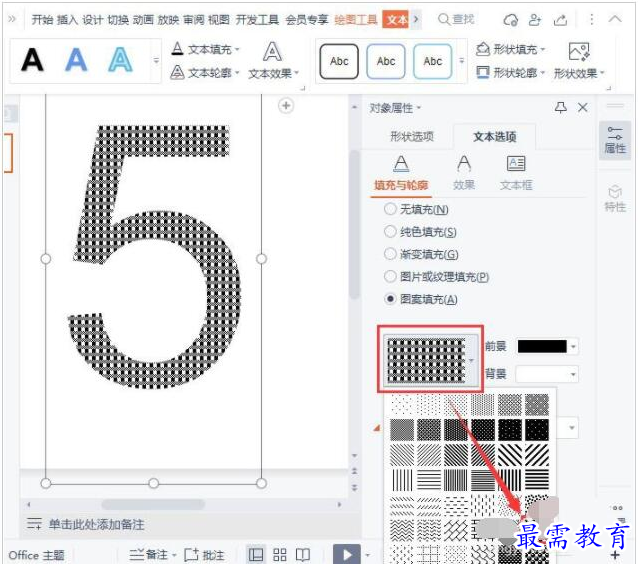The width and height of the screenshot is (638, 568).
Task: Switch to slide sorter grid view
Action: click(x=280, y=555)
